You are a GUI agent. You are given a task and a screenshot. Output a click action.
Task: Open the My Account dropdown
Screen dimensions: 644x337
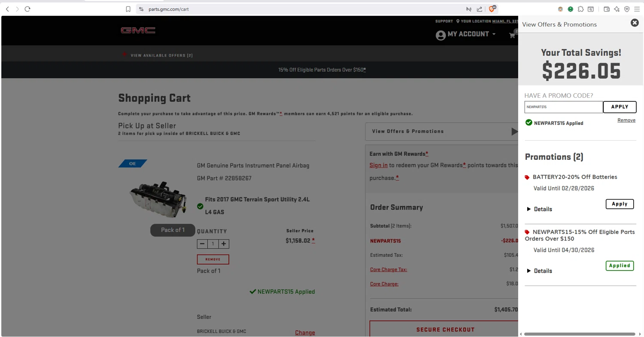(471, 34)
